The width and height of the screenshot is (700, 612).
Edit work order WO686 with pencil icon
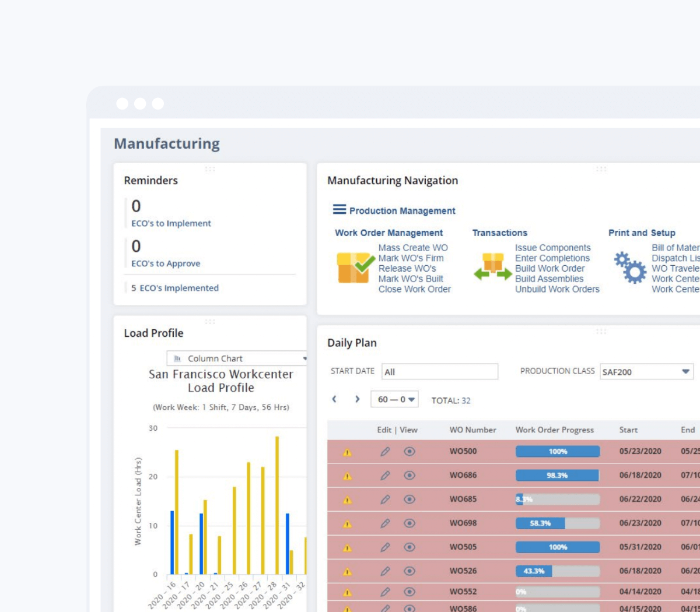click(385, 475)
